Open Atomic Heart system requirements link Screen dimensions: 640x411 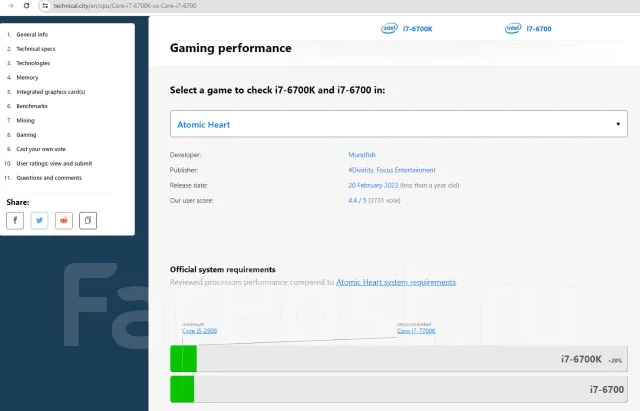click(396, 282)
